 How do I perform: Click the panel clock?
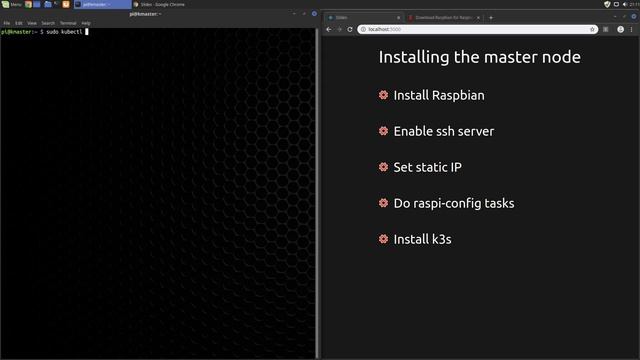click(x=635, y=4)
